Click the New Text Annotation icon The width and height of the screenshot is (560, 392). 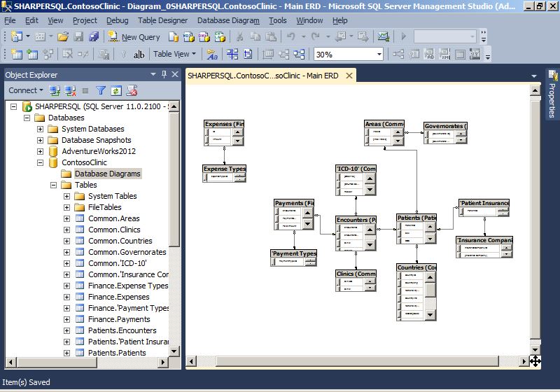click(x=139, y=55)
